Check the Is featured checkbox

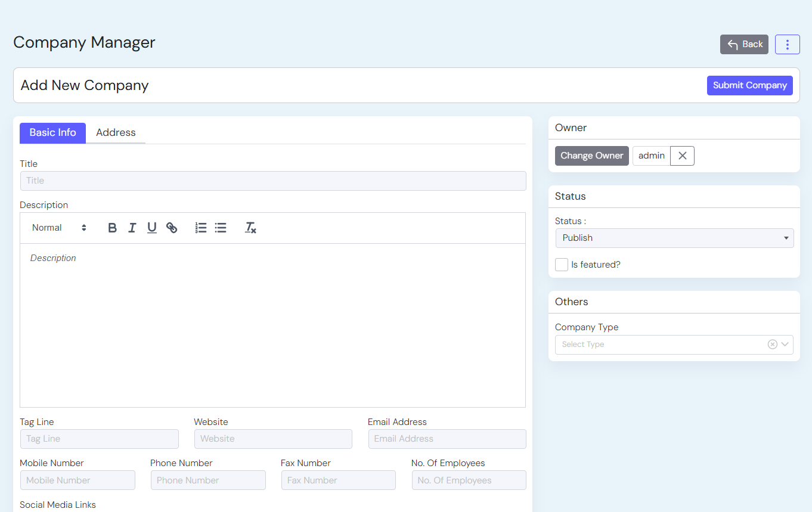(562, 265)
